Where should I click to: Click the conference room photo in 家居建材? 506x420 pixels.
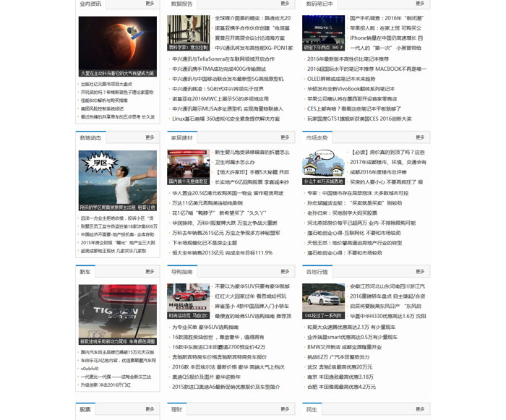tap(188, 168)
